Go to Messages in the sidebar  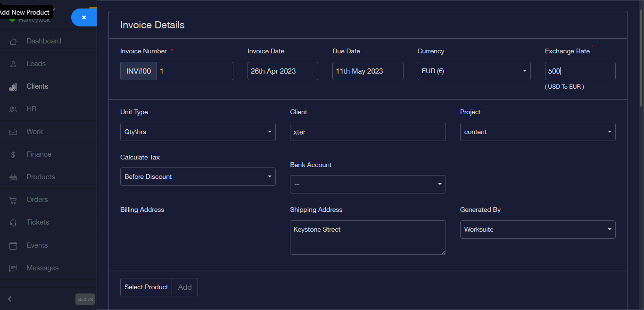pyautogui.click(x=42, y=268)
